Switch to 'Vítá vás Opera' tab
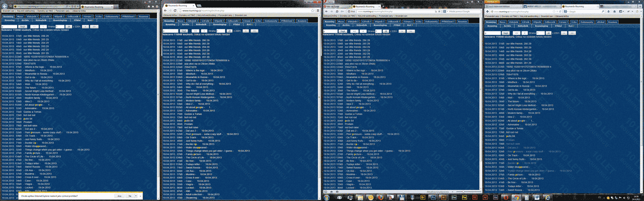 click(x=337, y=6)
